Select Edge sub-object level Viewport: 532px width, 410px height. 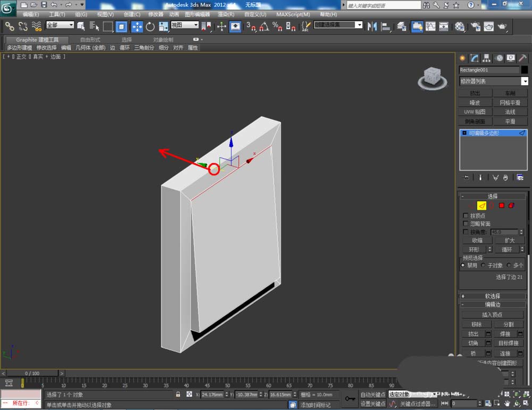481,206
